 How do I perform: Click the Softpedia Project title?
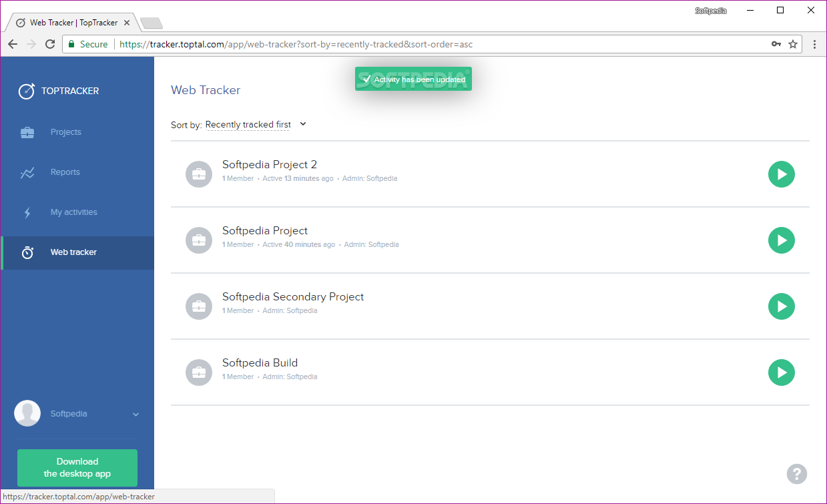point(265,231)
